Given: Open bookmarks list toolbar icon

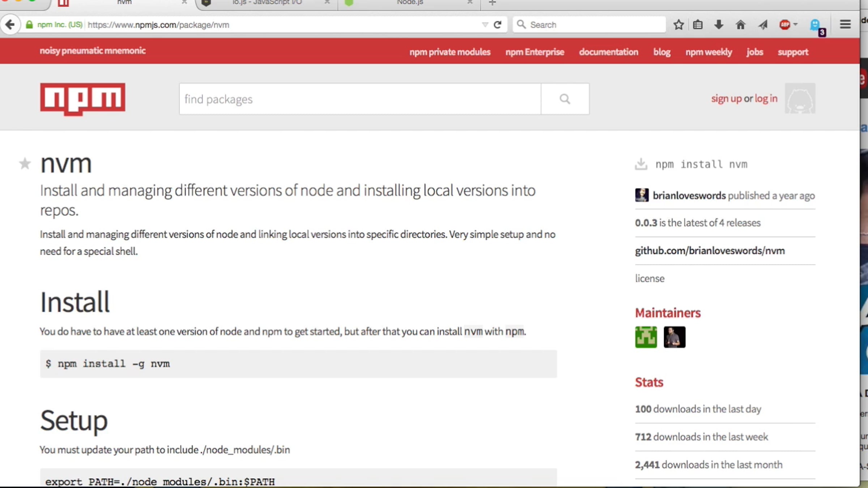Looking at the screenshot, I should [x=698, y=25].
